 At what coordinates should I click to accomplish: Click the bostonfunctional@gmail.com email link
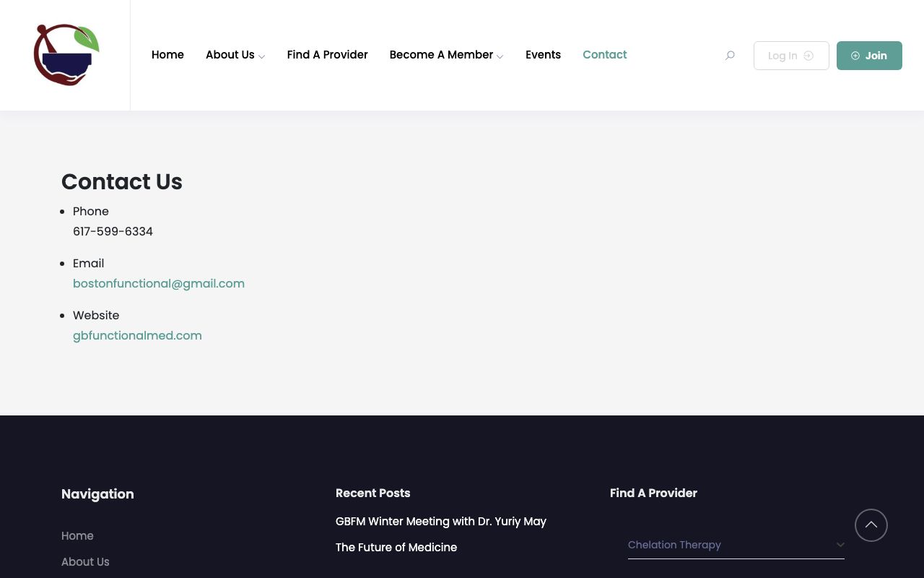click(x=159, y=283)
